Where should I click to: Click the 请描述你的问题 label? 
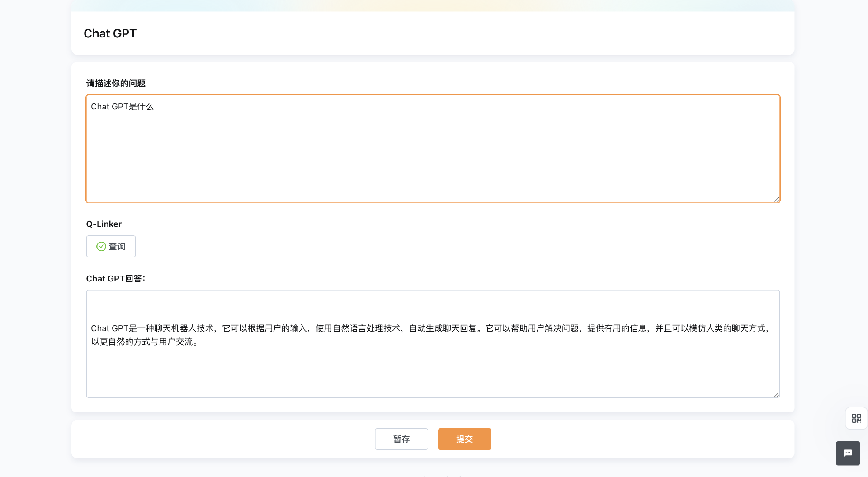point(116,84)
